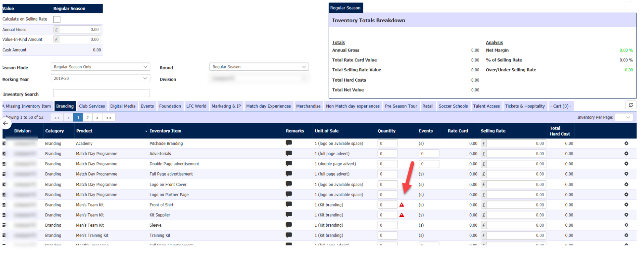Image resolution: width=644 pixels, height=254 pixels.
Task: Expand the Season Mode dropdown
Action: [100, 67]
